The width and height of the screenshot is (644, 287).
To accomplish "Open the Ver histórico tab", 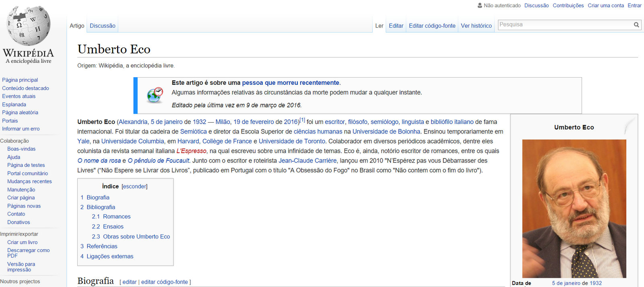I will 476,26.
